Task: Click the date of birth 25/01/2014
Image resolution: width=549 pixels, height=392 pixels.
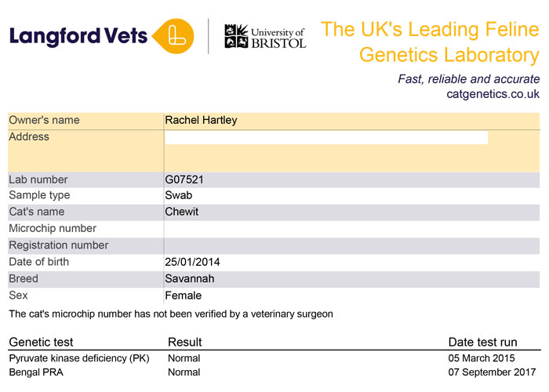Action: (x=192, y=262)
